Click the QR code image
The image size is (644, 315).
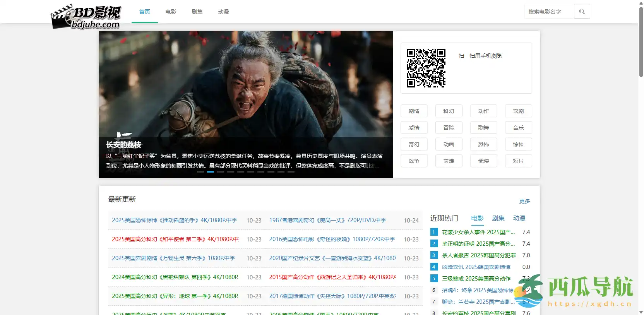(x=426, y=68)
